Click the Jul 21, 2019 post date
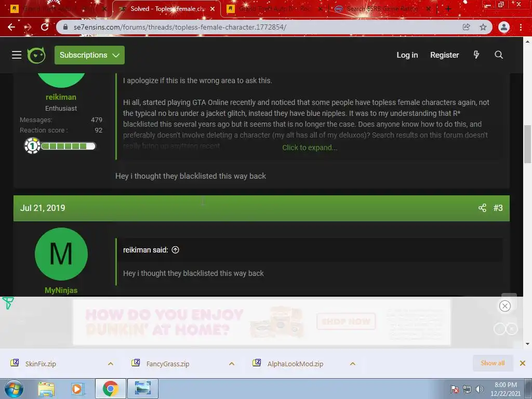 click(43, 208)
